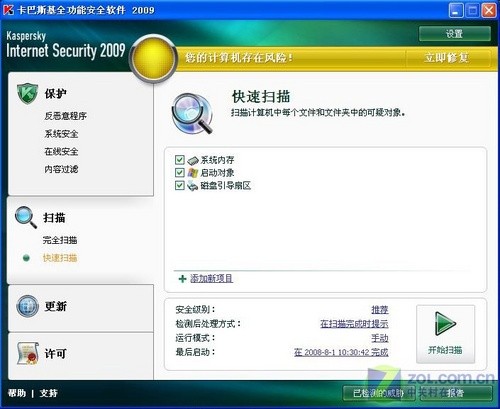
Task: Uncheck the 启动对象 checkbox
Action: click(180, 173)
